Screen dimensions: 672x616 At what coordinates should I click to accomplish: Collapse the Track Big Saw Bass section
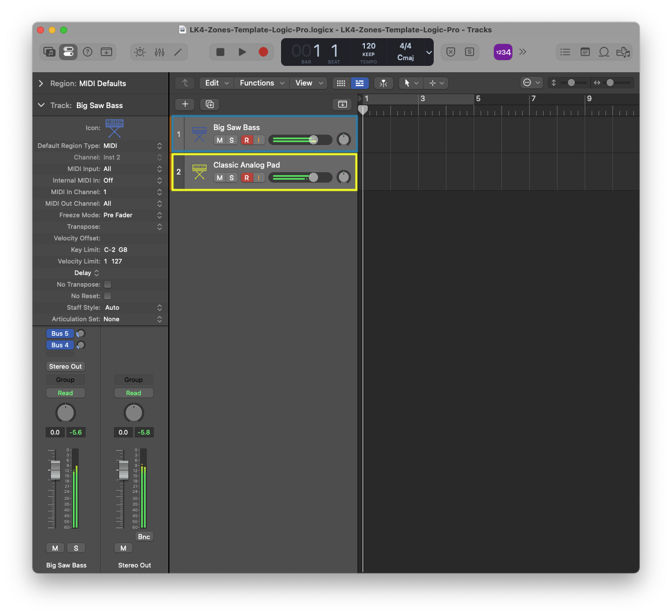(41, 105)
